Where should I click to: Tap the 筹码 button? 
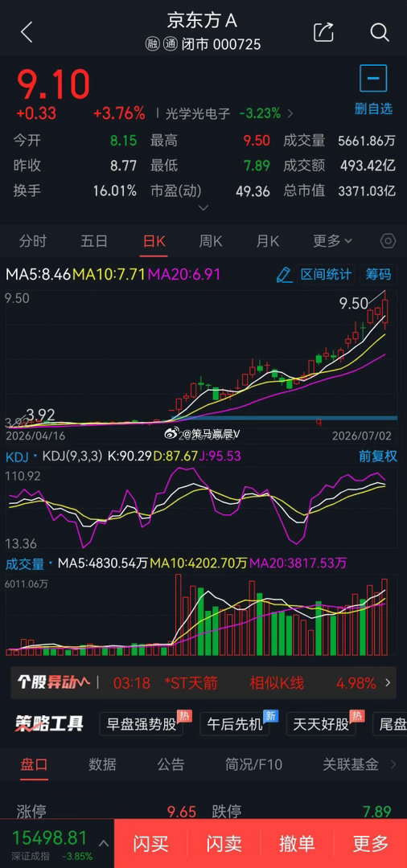click(379, 274)
